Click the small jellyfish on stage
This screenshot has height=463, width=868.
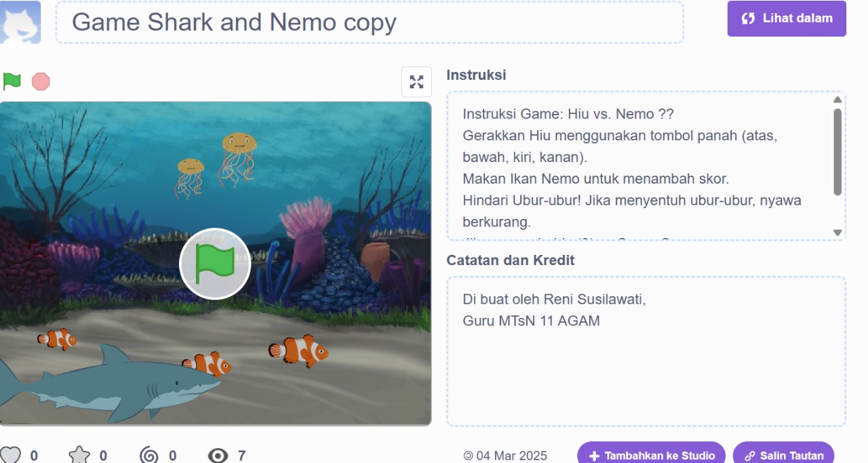[190, 178]
